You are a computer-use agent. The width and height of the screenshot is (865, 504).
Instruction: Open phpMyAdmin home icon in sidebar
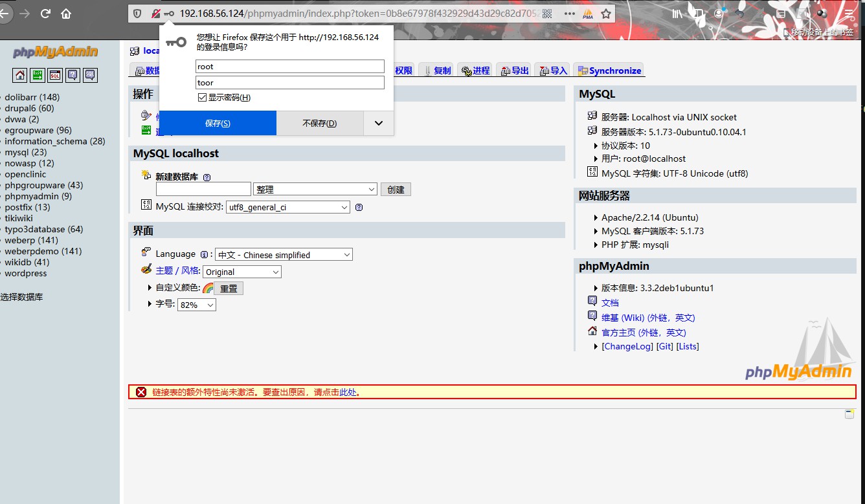20,75
